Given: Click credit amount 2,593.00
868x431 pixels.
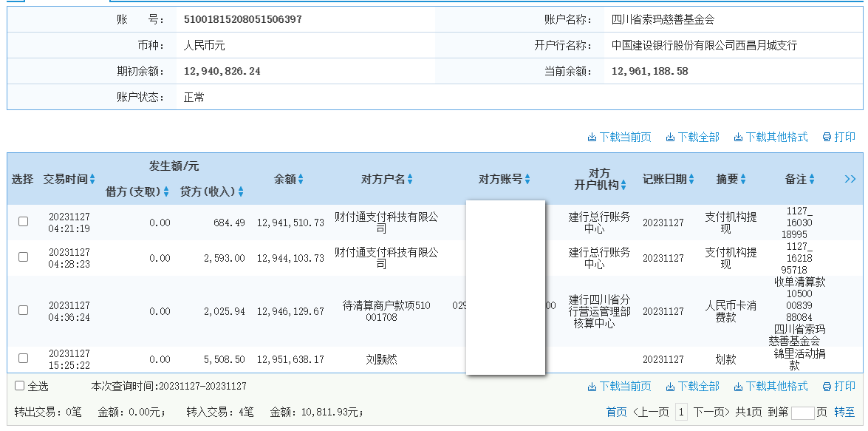Looking at the screenshot, I should pos(224,258).
